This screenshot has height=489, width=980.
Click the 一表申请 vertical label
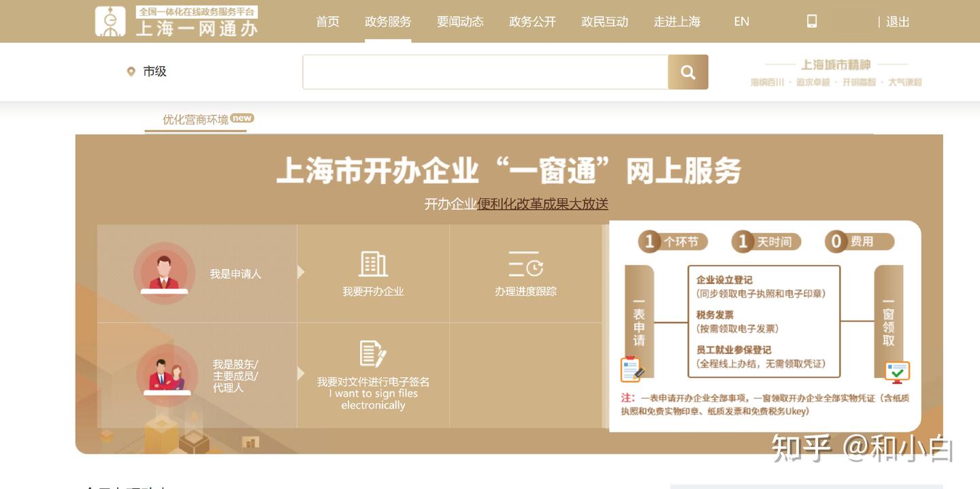point(639,322)
